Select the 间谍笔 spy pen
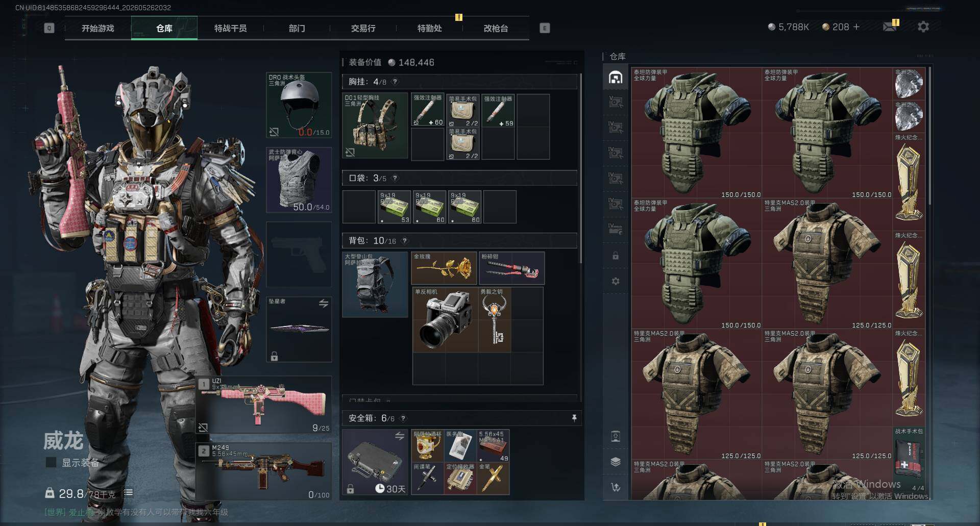This screenshot has width=980, height=526. pos(428,478)
